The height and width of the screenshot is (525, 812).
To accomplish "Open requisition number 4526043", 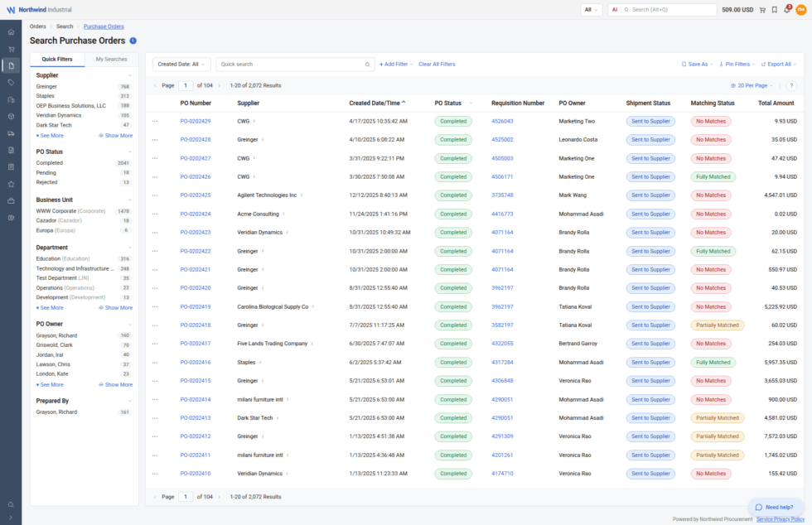I will (502, 122).
